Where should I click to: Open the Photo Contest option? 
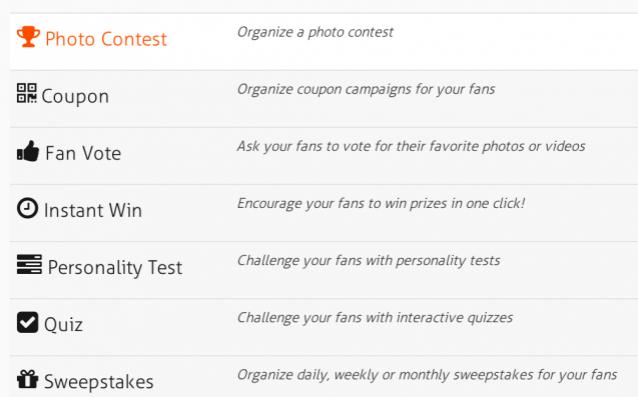[x=106, y=39]
